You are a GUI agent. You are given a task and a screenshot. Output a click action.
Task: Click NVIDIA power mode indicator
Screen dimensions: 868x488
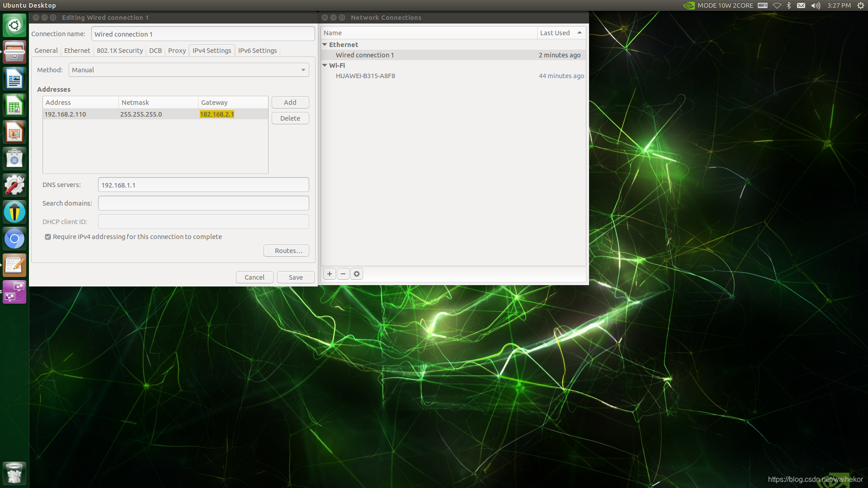[x=717, y=5]
